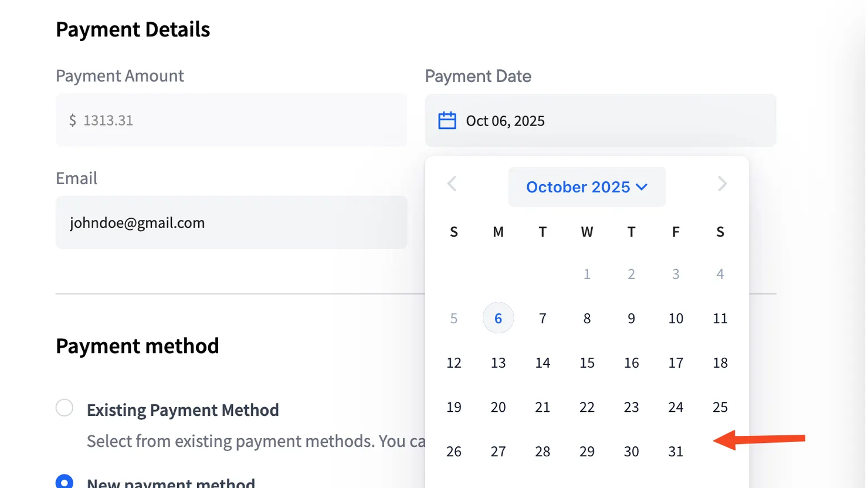Pick October 12 in the calendar
868x488 pixels.
point(453,363)
